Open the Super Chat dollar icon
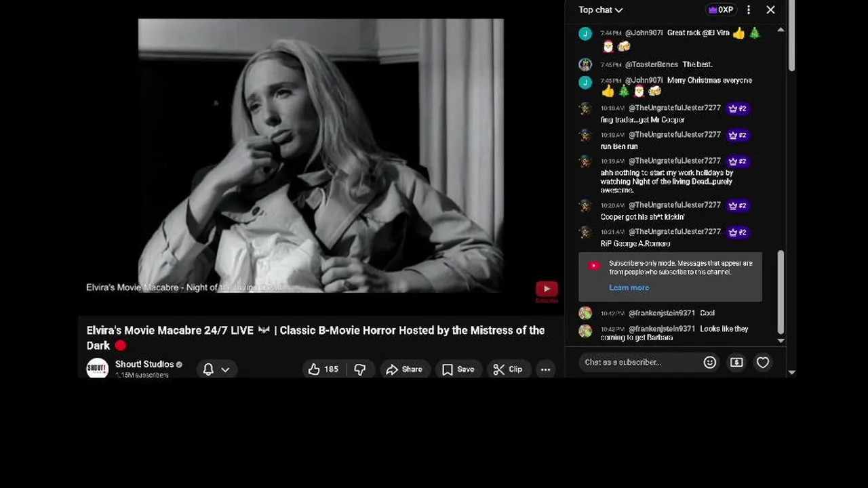This screenshot has height=488, width=868. pyautogui.click(x=736, y=362)
